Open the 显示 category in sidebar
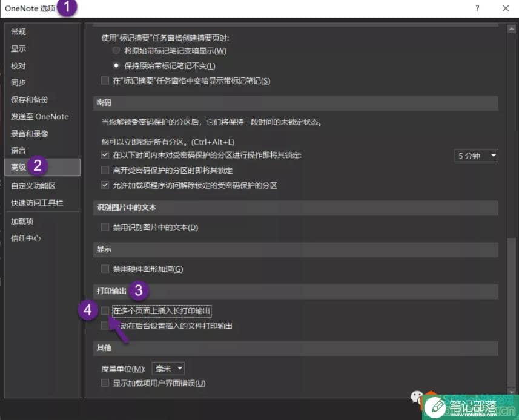The height and width of the screenshot is (420, 519). (18, 49)
